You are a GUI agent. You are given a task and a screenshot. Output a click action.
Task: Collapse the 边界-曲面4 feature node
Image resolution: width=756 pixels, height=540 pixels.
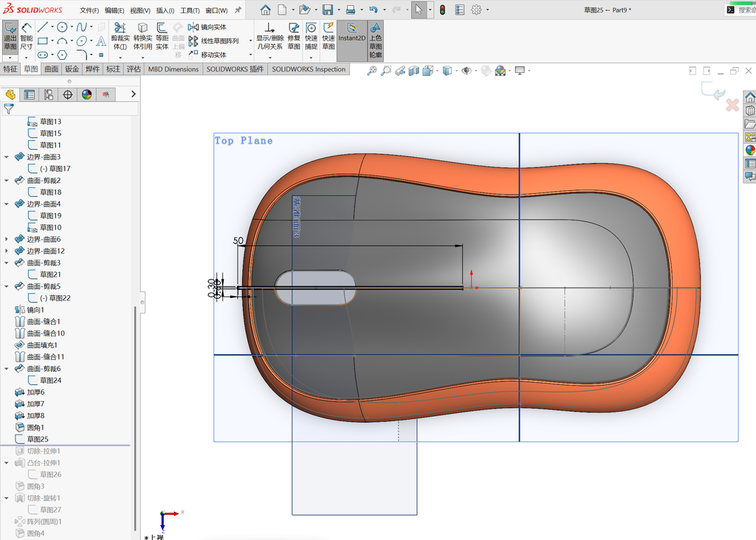(x=6, y=204)
